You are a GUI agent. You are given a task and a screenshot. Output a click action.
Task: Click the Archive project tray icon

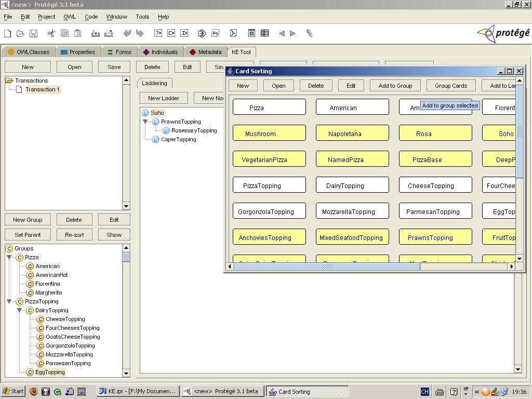pyautogui.click(x=96, y=33)
